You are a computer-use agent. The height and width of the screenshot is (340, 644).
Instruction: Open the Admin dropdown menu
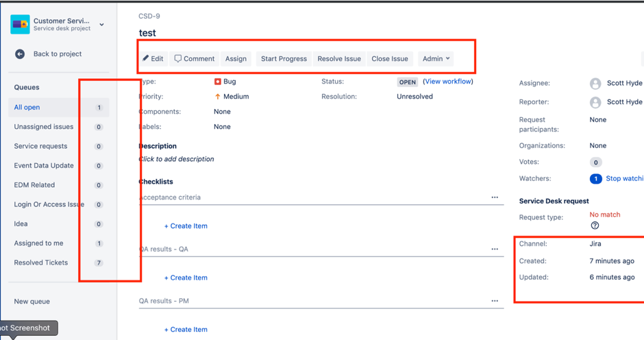(436, 59)
